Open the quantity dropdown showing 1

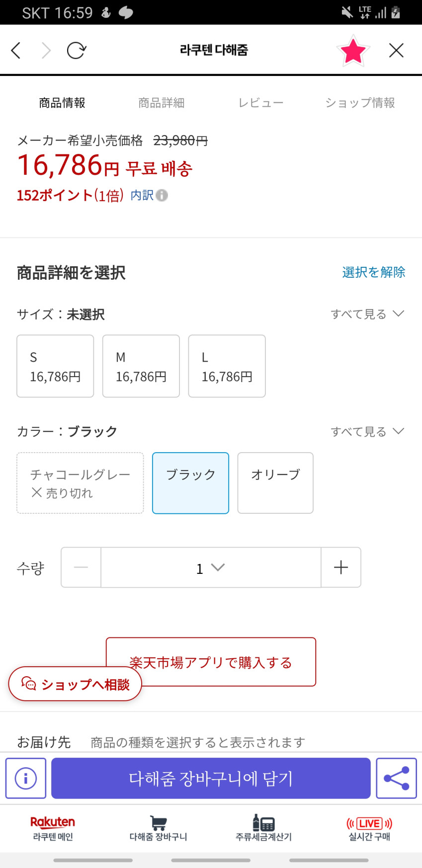211,567
